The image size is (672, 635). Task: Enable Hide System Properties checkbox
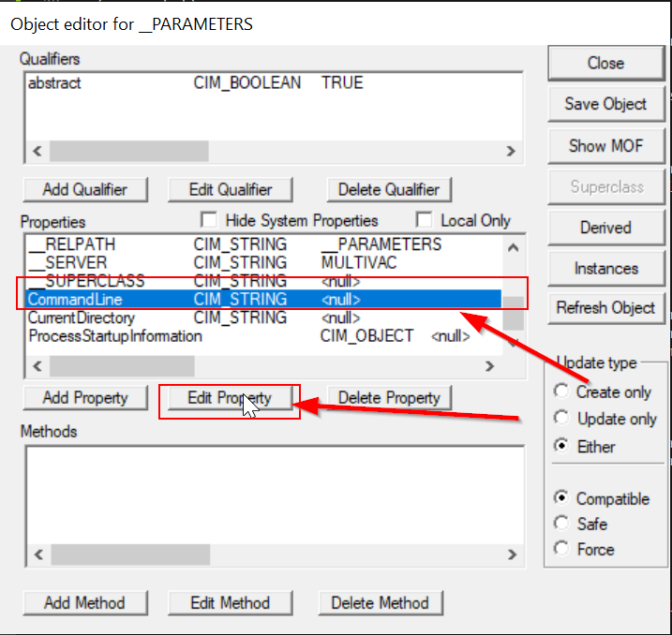coord(210,221)
